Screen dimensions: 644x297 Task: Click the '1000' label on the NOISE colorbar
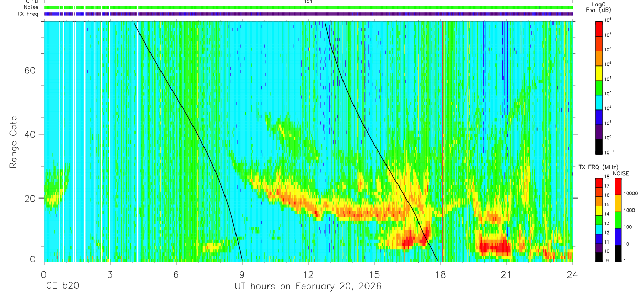[630, 210]
